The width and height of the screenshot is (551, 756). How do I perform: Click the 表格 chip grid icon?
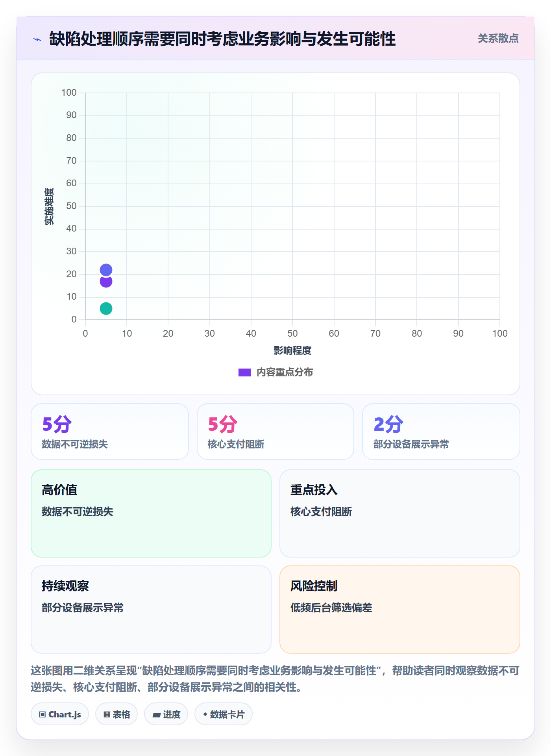(107, 715)
